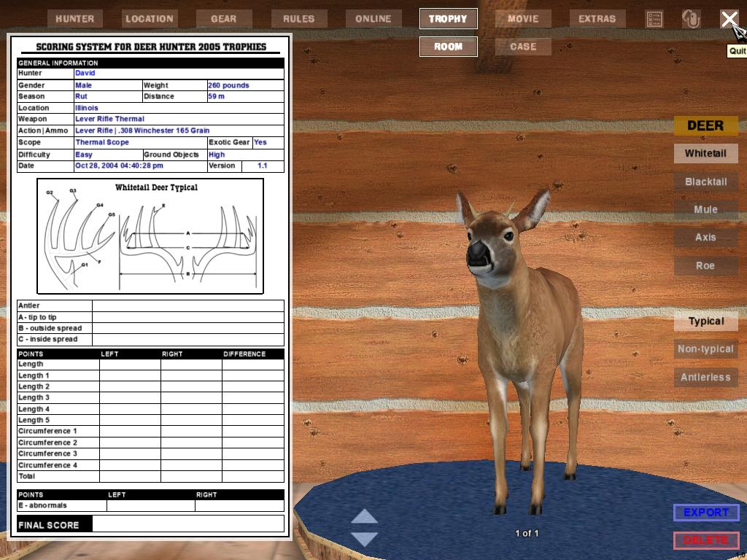
Task: Open the MOVIE menu
Action: [x=523, y=19]
